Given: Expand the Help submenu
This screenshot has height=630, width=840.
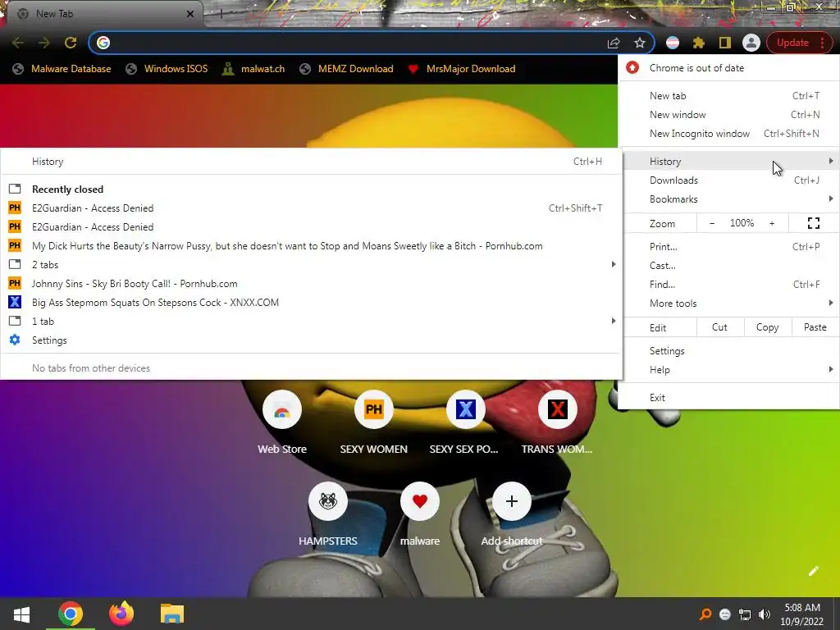Looking at the screenshot, I should (x=728, y=370).
